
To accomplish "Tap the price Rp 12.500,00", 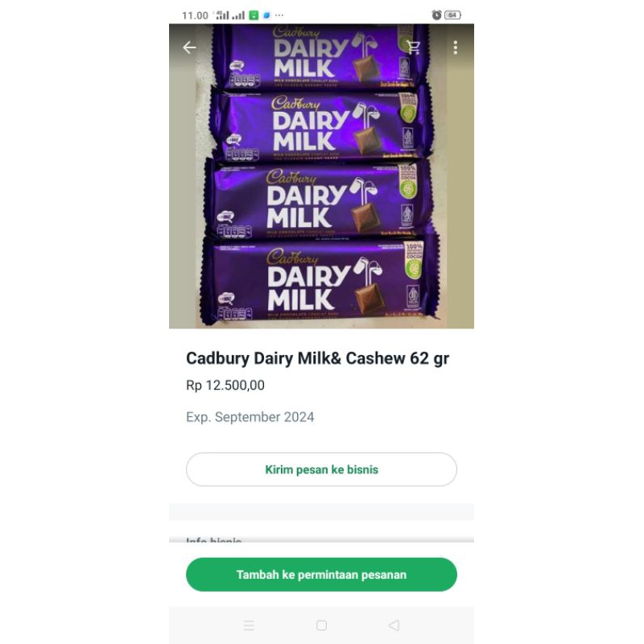I will (x=225, y=386).
